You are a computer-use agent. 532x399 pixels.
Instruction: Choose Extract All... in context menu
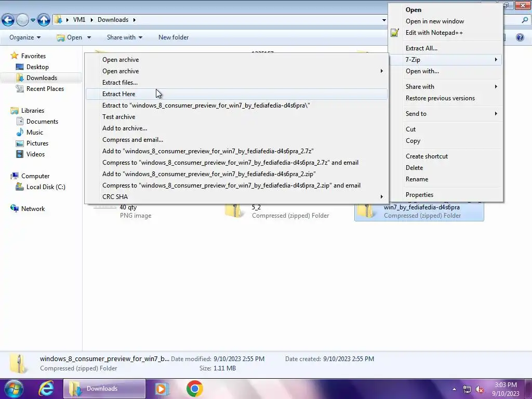[445, 48]
